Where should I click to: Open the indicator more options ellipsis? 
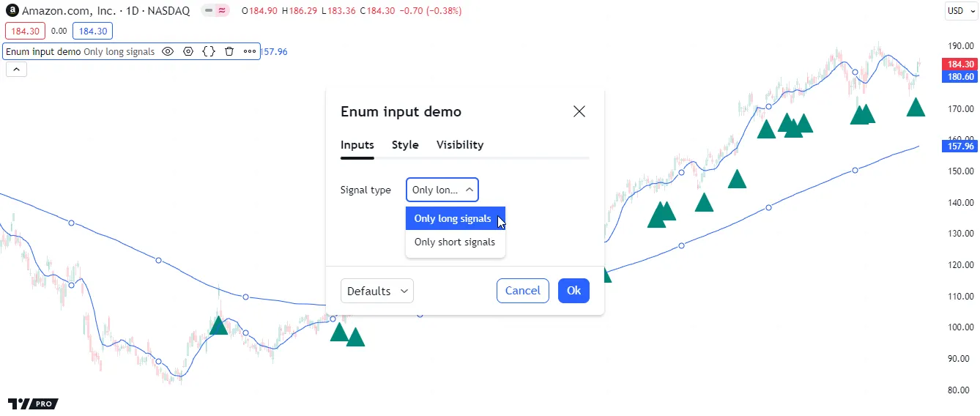click(x=250, y=52)
